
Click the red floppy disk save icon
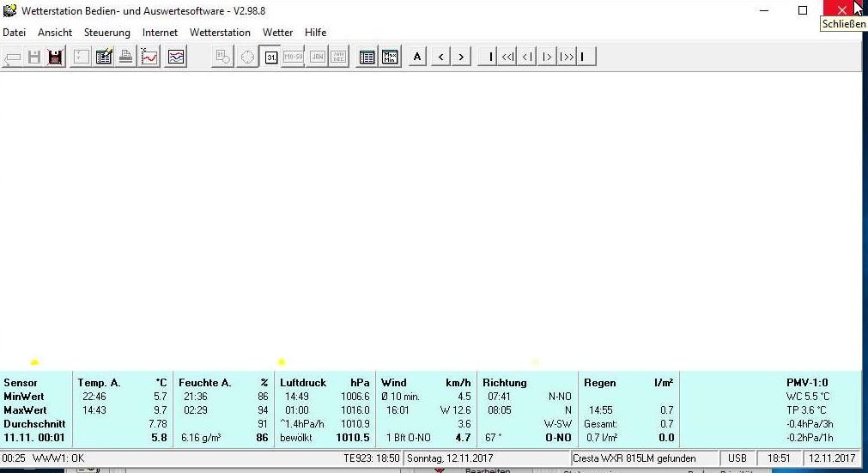tap(56, 58)
